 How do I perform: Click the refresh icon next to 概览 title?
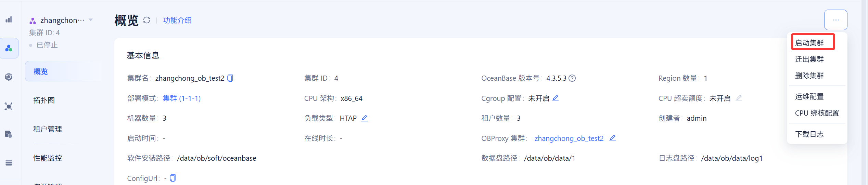[146, 20]
